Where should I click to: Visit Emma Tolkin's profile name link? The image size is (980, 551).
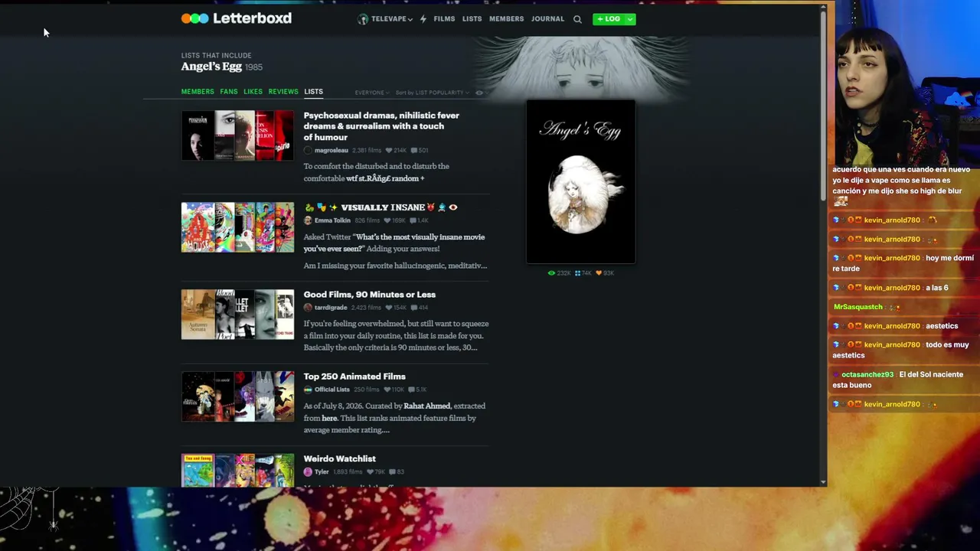332,220
